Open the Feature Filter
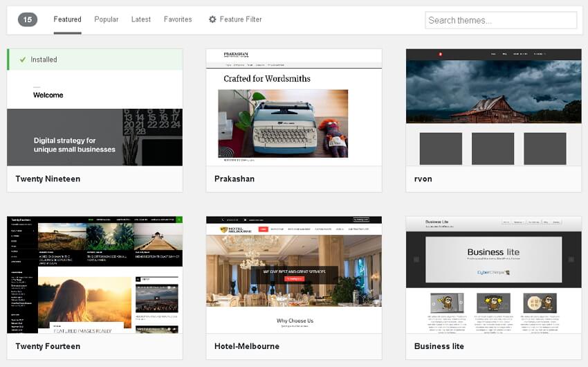 (x=235, y=19)
